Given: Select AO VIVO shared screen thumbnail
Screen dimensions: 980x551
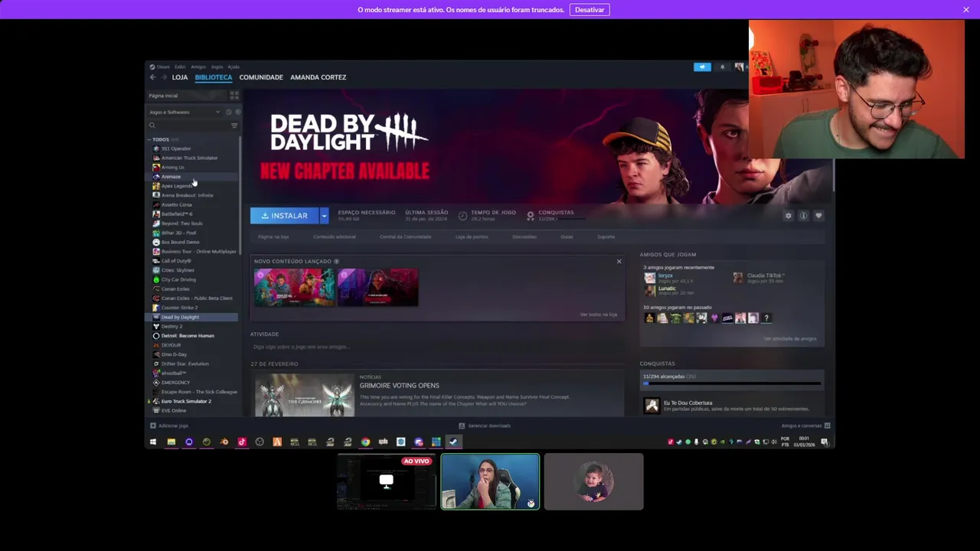Looking at the screenshot, I should point(387,481).
